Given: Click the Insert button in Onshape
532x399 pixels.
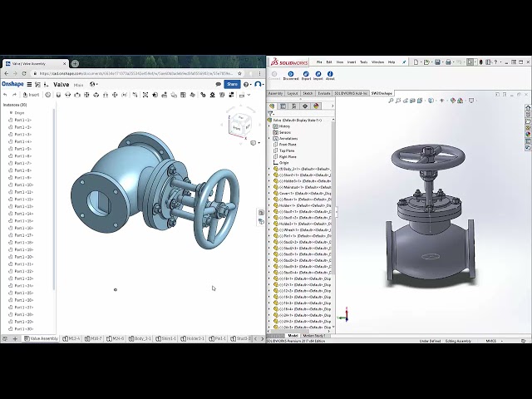Looking at the screenshot, I should (32, 95).
